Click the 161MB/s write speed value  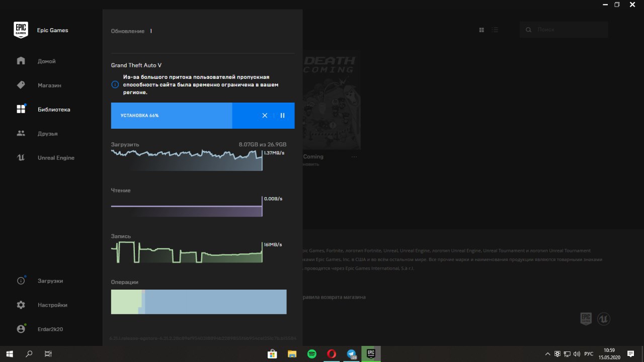click(x=273, y=245)
